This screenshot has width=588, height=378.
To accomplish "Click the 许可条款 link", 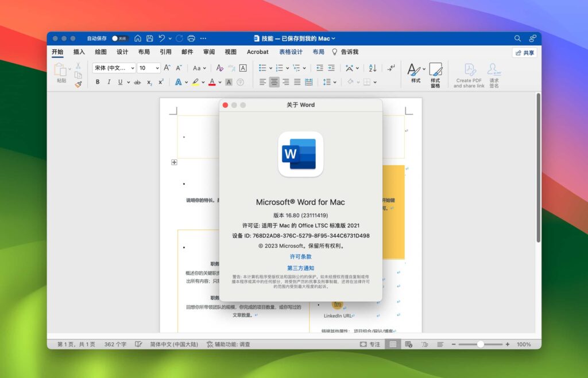I will click(x=300, y=256).
